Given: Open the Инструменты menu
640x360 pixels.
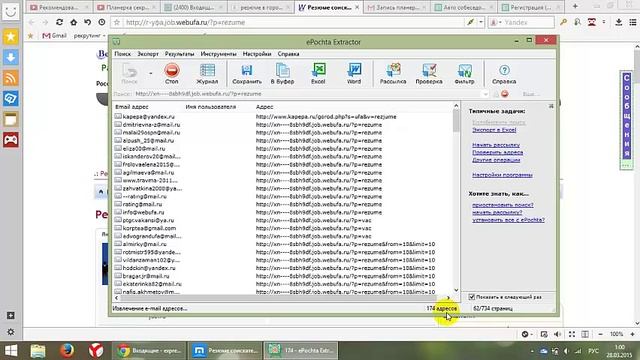Looking at the screenshot, I should click(x=218, y=54).
